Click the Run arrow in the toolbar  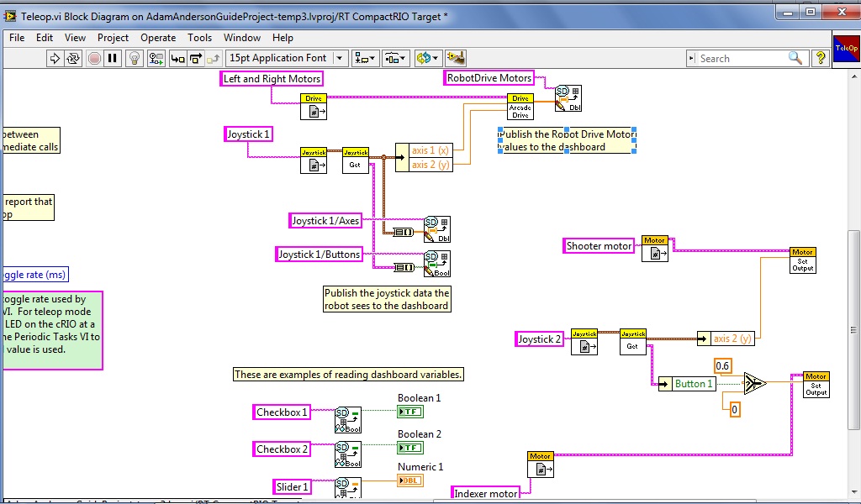click(x=55, y=58)
